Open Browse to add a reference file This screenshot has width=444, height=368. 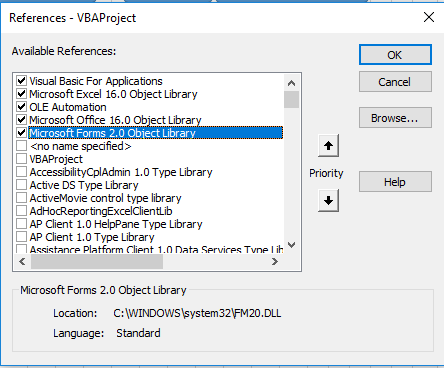(x=395, y=118)
